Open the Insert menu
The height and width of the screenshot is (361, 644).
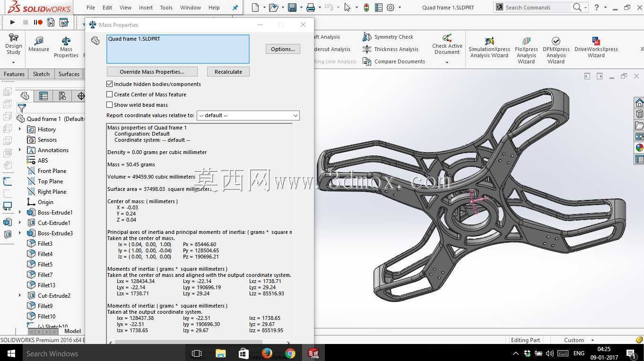[146, 8]
